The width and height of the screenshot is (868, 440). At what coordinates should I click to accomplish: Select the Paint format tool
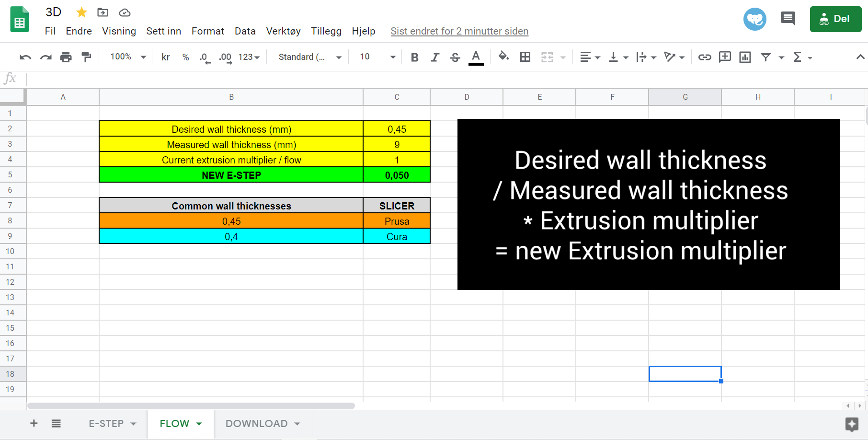86,57
